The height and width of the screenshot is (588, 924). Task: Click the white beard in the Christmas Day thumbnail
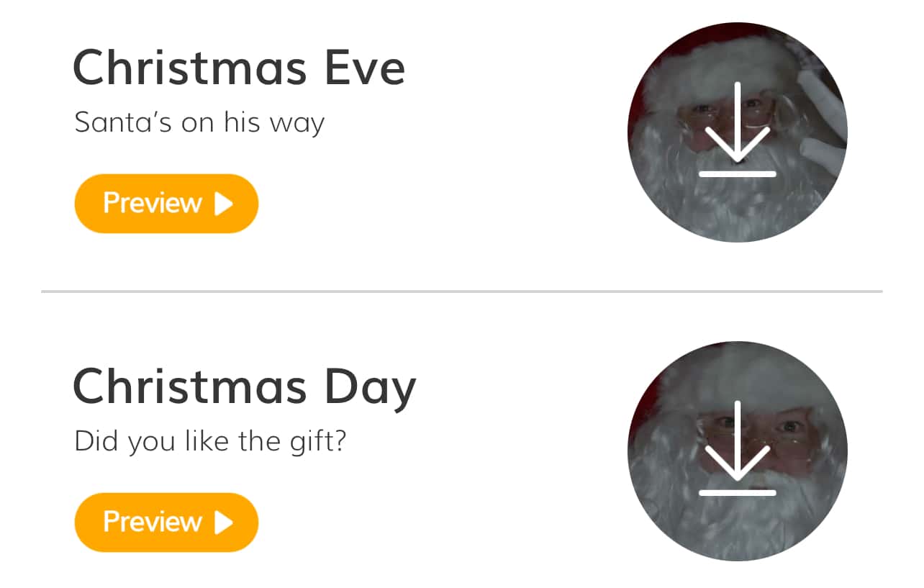734,525
